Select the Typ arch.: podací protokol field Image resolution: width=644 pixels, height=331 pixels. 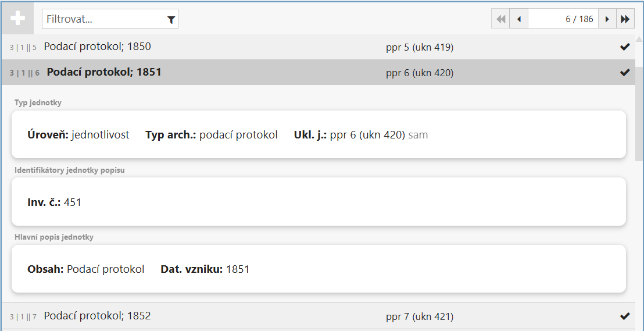click(212, 134)
